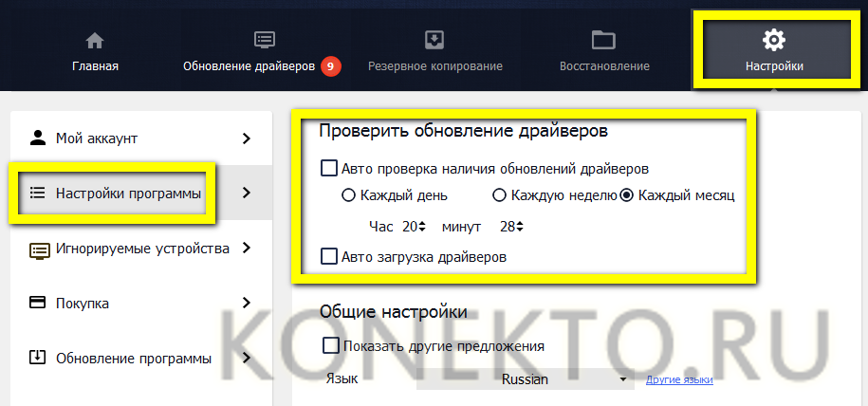Click the gear icon for Настройки
This screenshot has height=406, width=868.
click(774, 40)
